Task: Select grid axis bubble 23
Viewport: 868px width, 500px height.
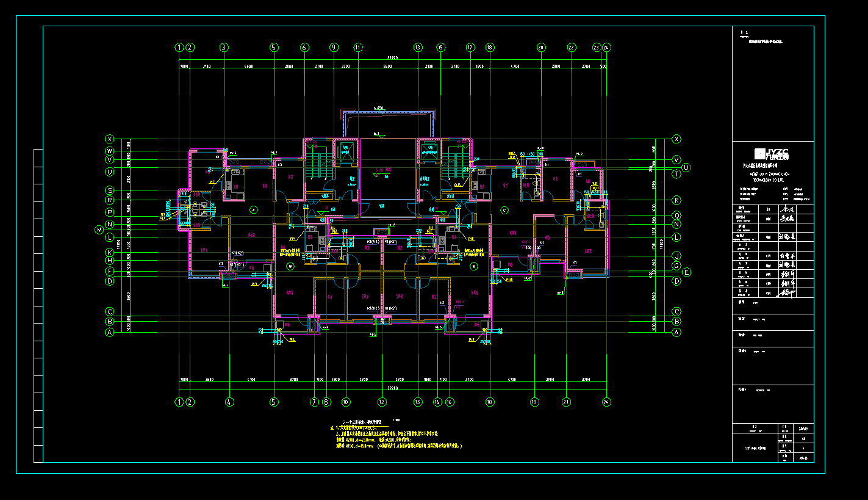Action: [597, 47]
